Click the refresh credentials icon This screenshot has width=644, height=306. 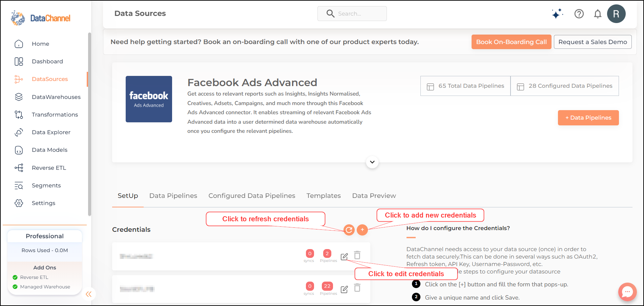click(x=349, y=230)
